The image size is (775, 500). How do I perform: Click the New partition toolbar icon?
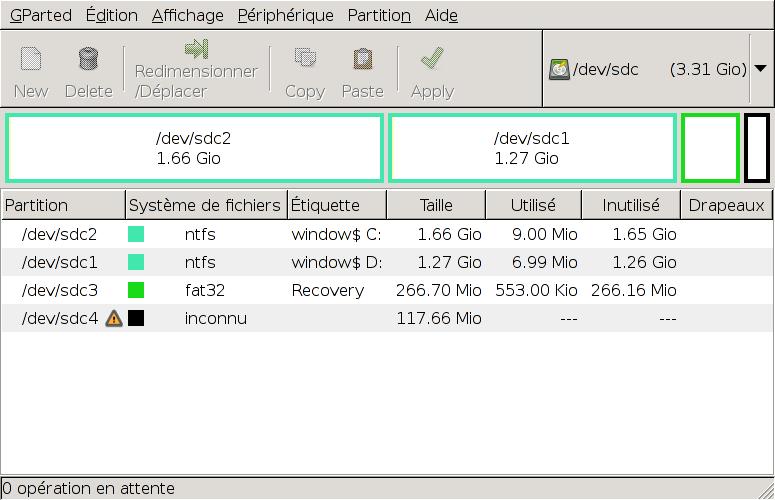[31, 60]
